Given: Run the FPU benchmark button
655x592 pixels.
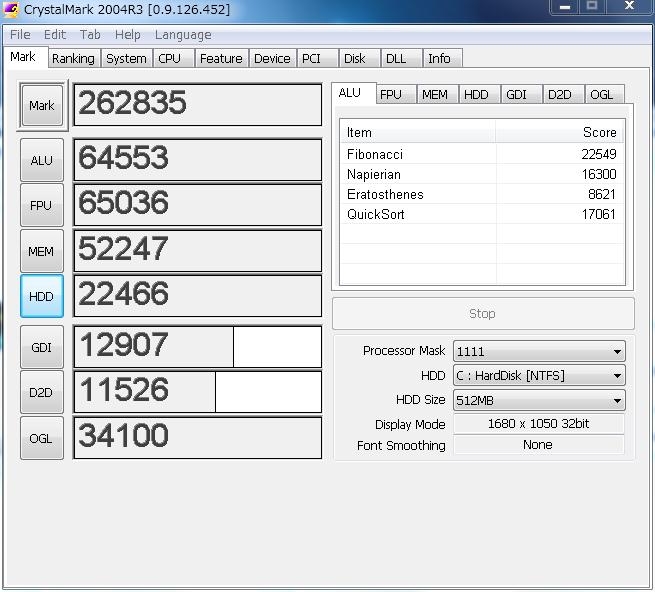Looking at the screenshot, I should tap(42, 206).
